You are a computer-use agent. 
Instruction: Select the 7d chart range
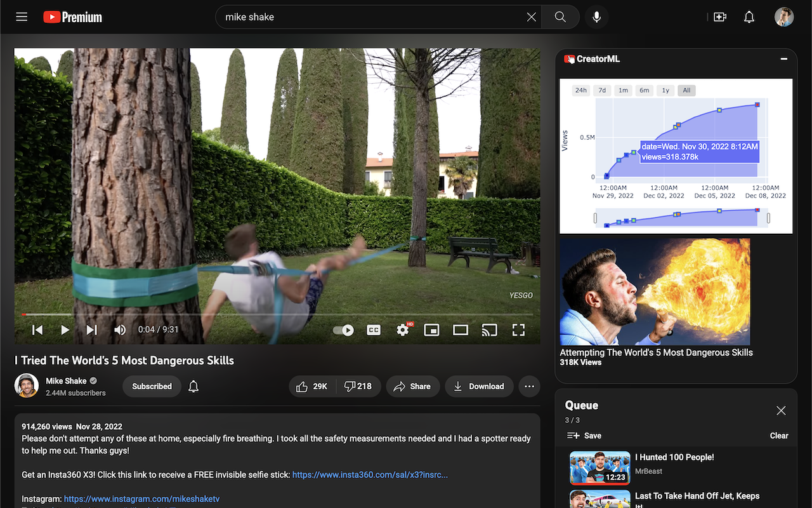click(603, 90)
